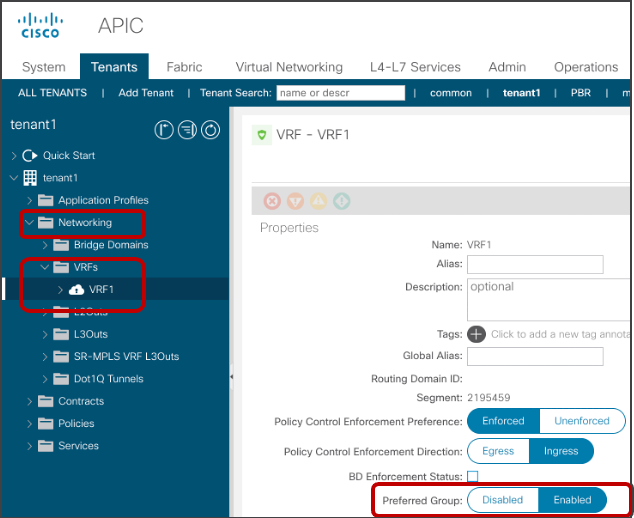Click the Policies folder icon
This screenshot has height=518, width=634.
[x=45, y=423]
